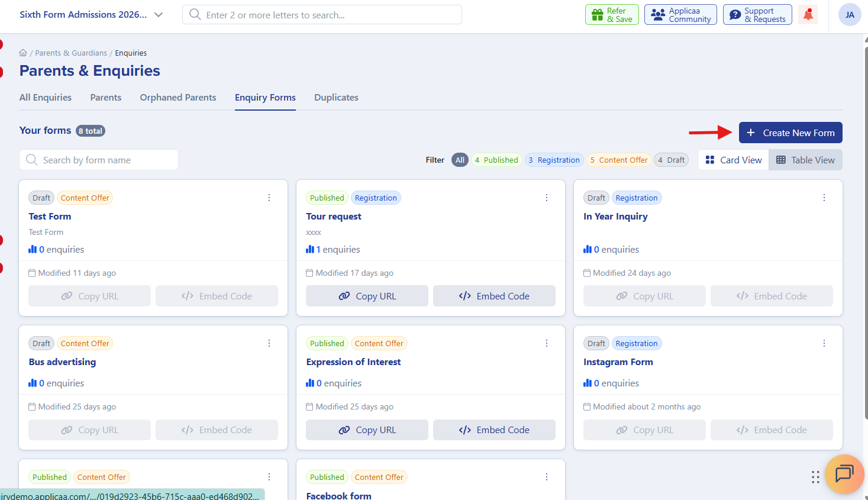
Task: Open the JA user avatar menu
Action: pos(850,15)
